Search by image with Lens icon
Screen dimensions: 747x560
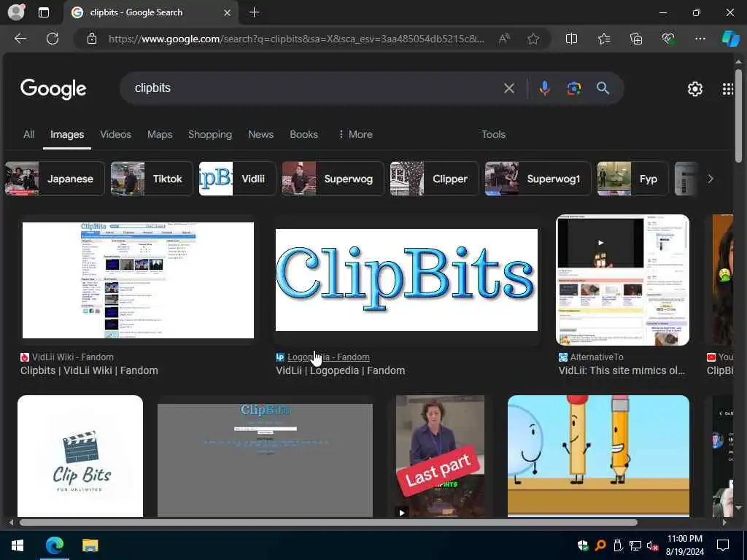(x=573, y=88)
